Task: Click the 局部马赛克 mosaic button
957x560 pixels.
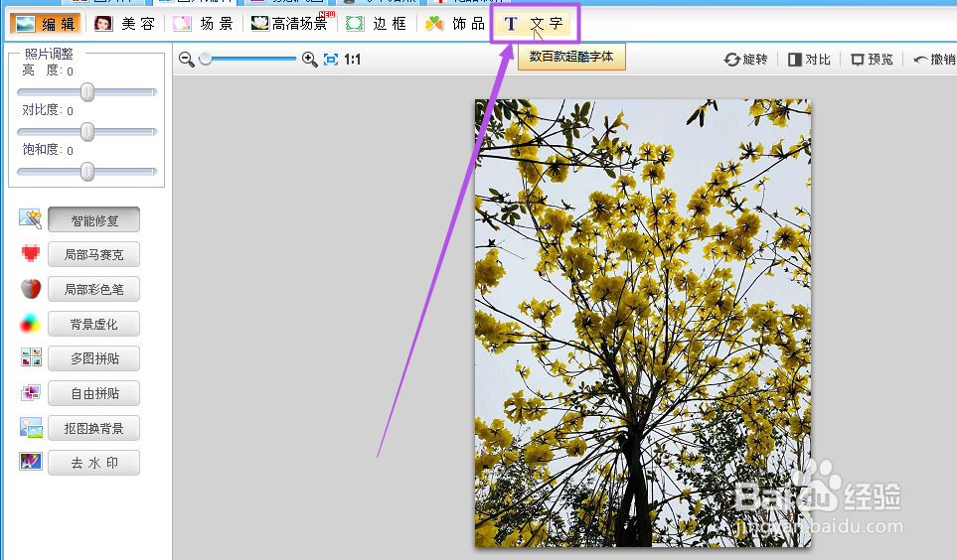Action: (x=94, y=254)
